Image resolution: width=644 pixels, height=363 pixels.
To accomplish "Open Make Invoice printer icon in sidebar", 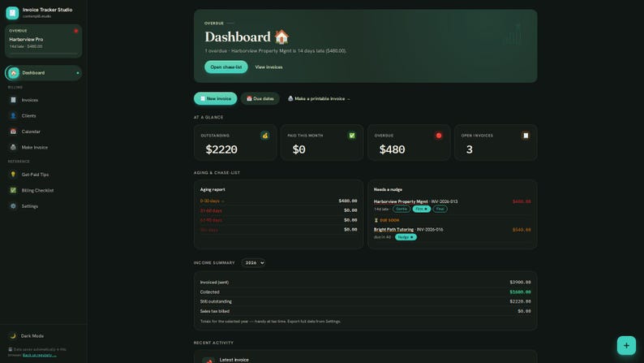I will pyautogui.click(x=13, y=147).
